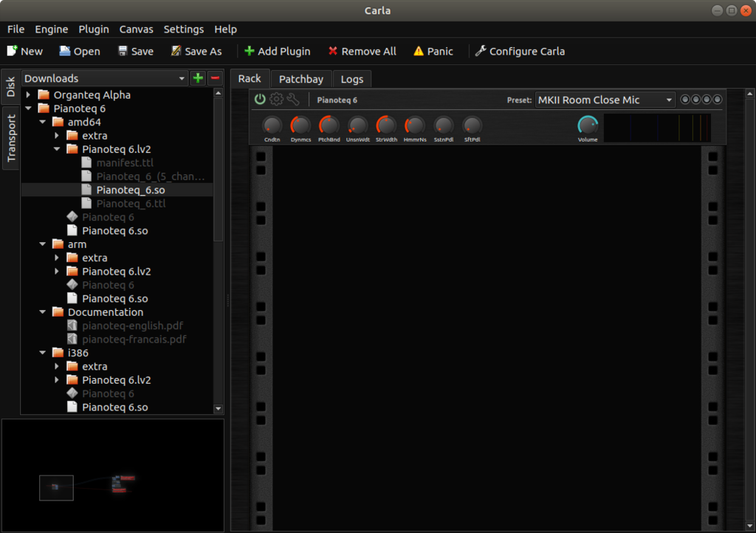Select pianoteq-francais.pdf file
Screen dimensions: 756x533
click(134, 340)
